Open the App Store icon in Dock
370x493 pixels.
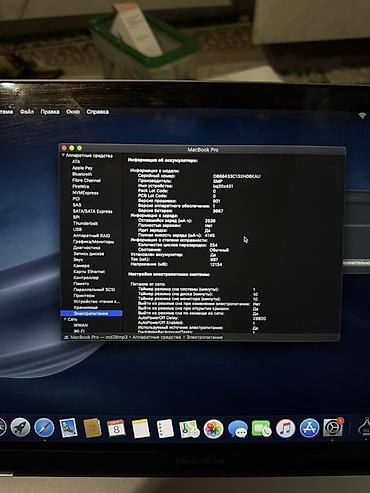[309, 428]
